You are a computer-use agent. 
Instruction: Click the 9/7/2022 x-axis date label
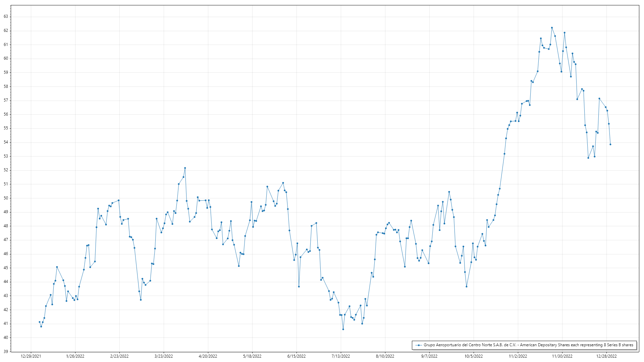click(x=429, y=356)
